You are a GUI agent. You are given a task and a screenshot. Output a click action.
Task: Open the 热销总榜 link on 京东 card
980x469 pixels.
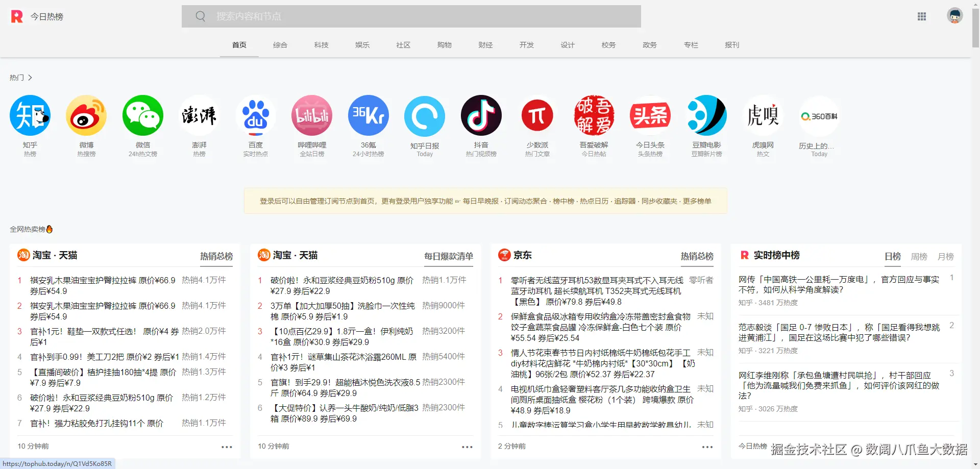697,256
